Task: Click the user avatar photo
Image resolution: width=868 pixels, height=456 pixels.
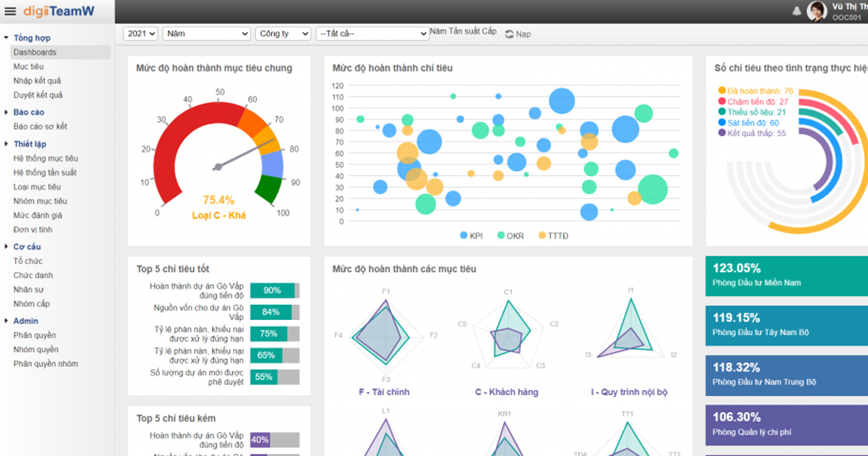Action: point(817,11)
